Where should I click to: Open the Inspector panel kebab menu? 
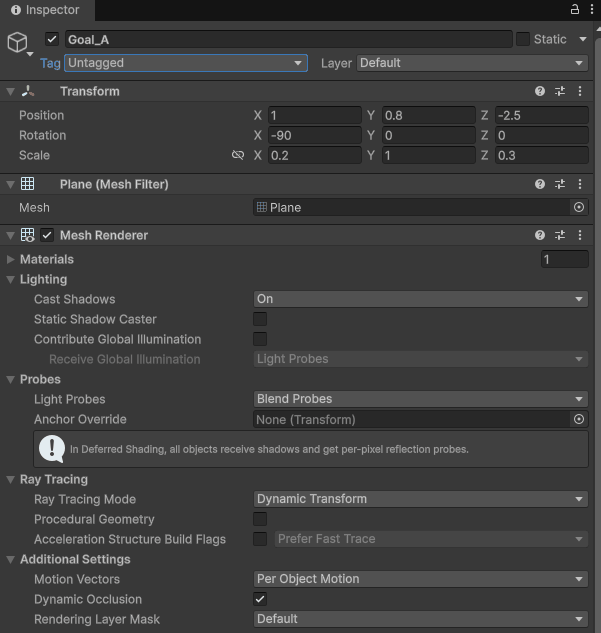[589, 9]
